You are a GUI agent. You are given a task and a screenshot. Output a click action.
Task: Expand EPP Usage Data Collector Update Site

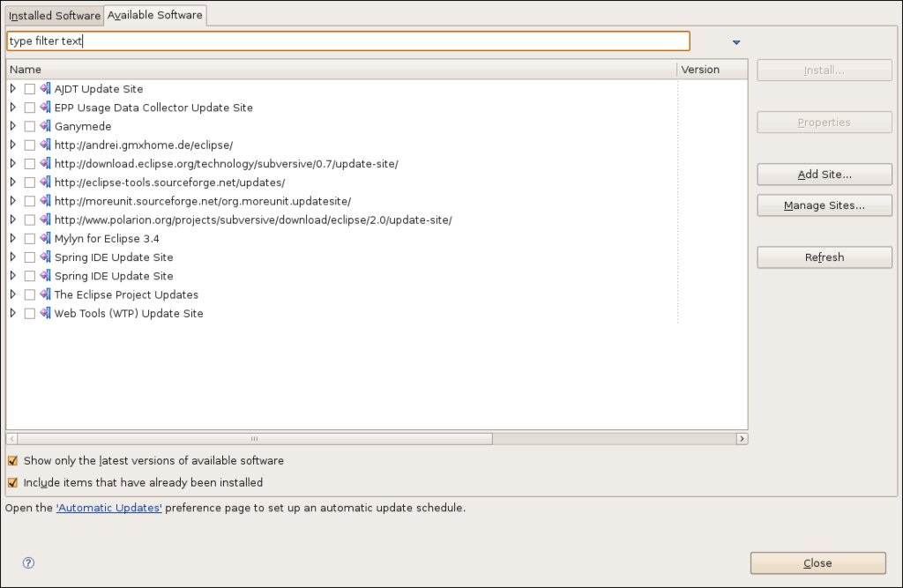[13, 108]
